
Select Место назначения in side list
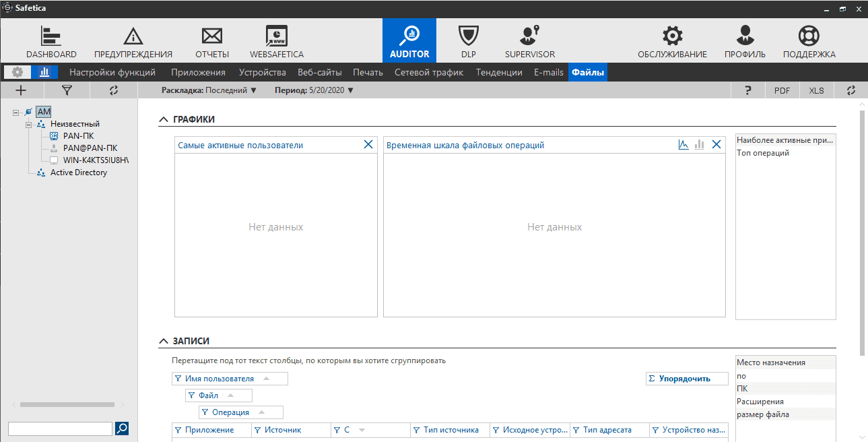(x=771, y=362)
